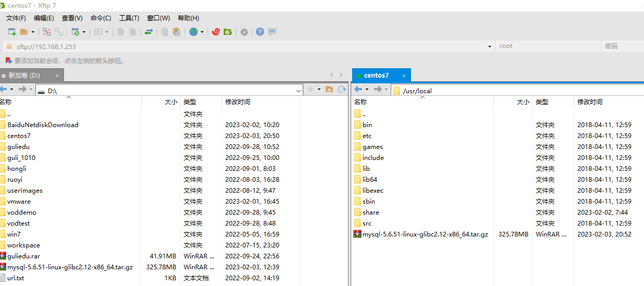The height and width of the screenshot is (286, 644).
Task: Click the globe toolbar icon
Action: pos(194,32)
